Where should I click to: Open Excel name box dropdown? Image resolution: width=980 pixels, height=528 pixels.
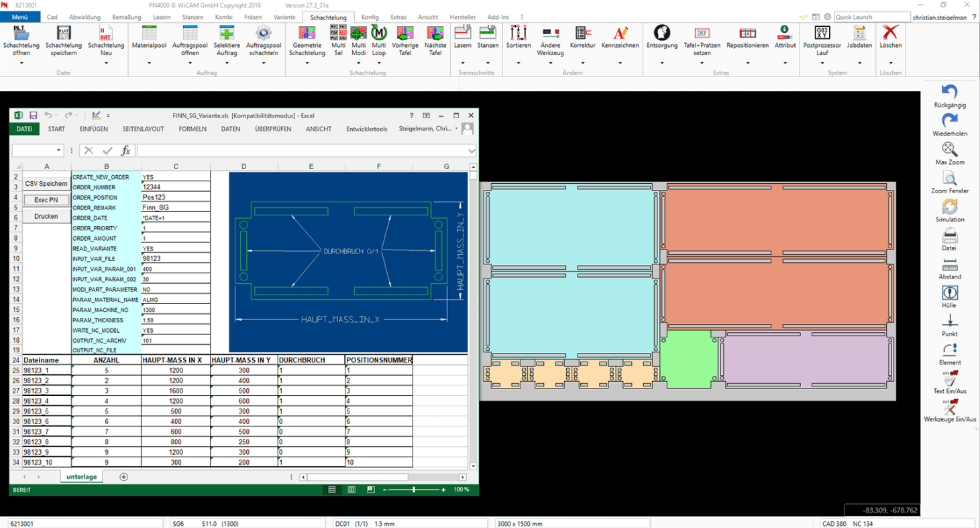pos(59,151)
